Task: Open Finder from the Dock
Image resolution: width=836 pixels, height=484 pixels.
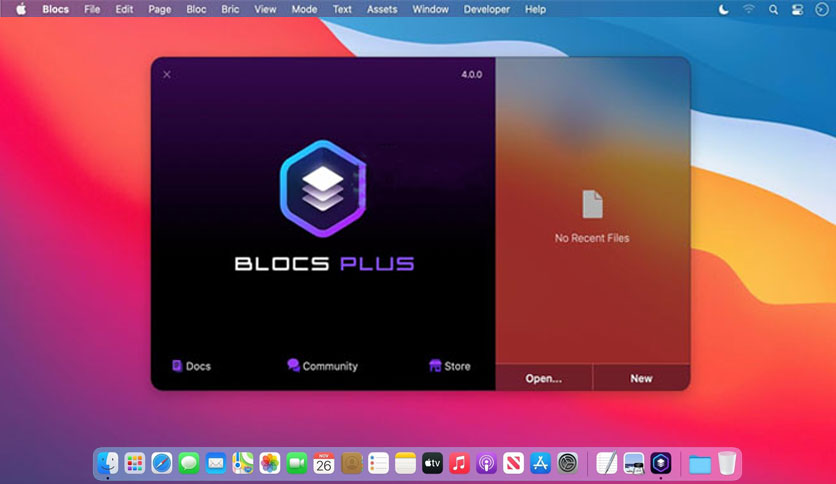Action: [x=108, y=463]
